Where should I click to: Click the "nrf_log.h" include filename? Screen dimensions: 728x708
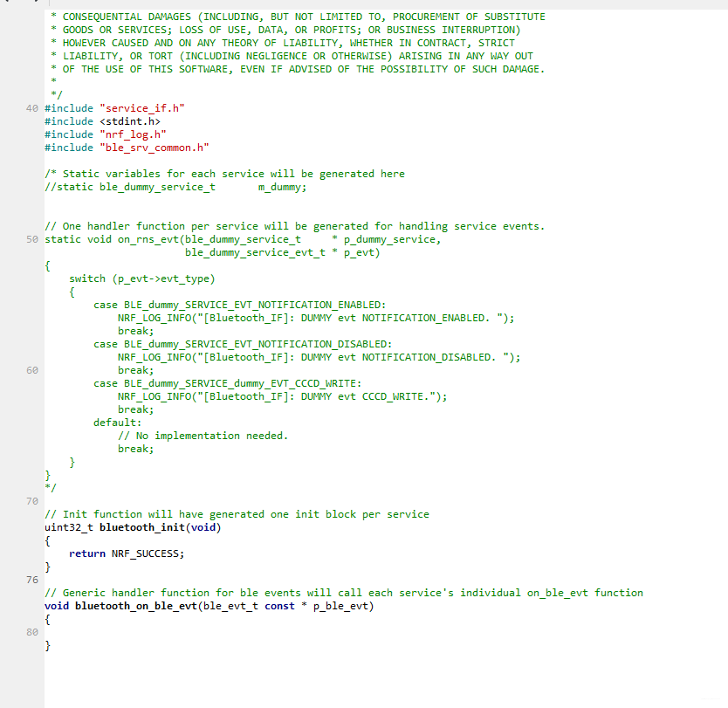tap(133, 134)
